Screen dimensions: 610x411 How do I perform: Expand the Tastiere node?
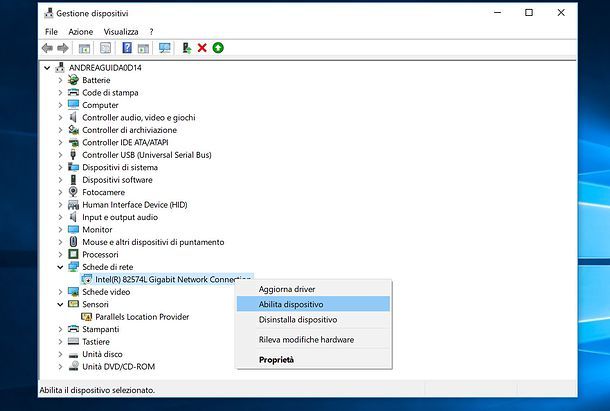point(61,342)
